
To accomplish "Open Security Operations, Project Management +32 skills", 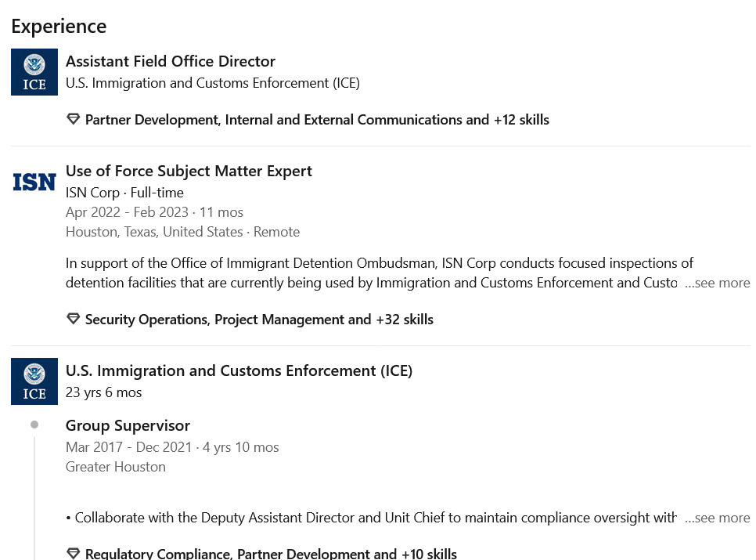I will click(259, 320).
